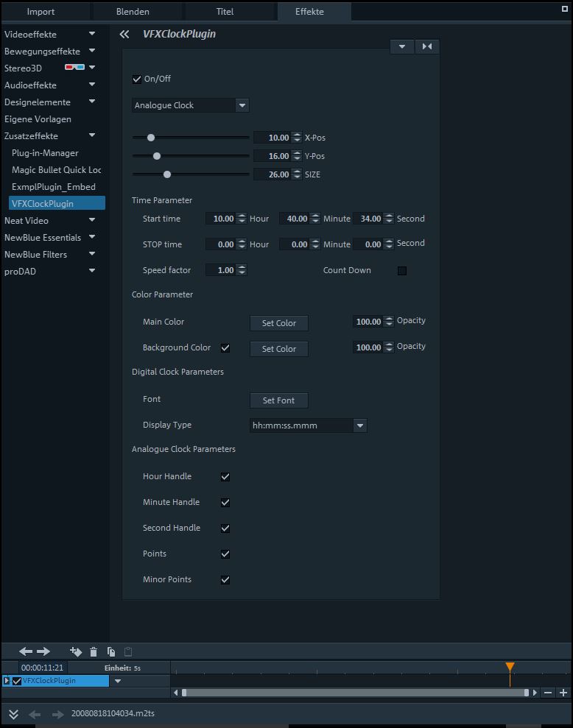Click the timeline zoom-in plus icon
Screen dimensions: 573x728
[x=563, y=693]
